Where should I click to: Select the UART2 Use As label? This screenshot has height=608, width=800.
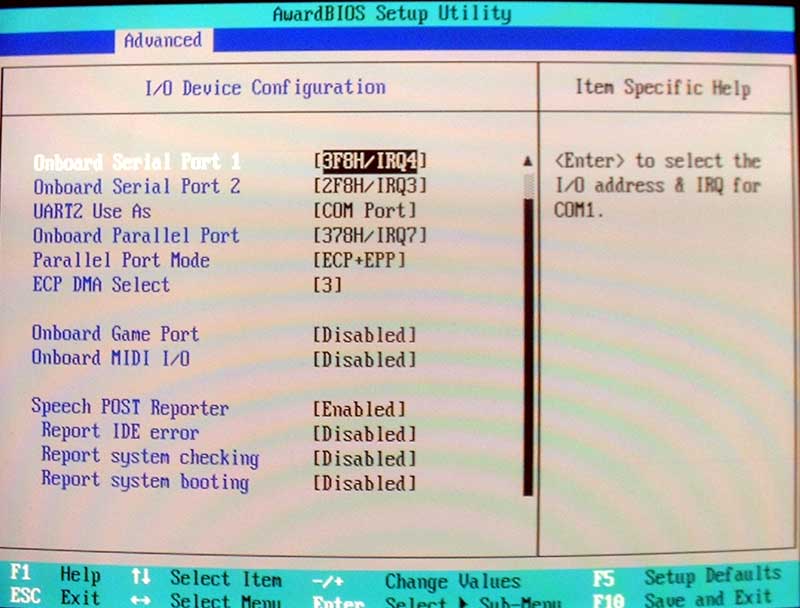point(92,211)
